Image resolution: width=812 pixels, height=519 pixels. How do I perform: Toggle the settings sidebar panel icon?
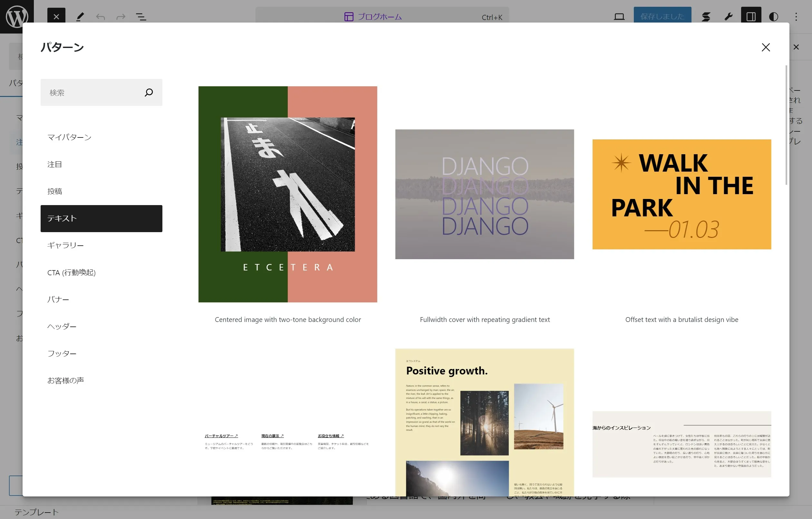click(751, 16)
